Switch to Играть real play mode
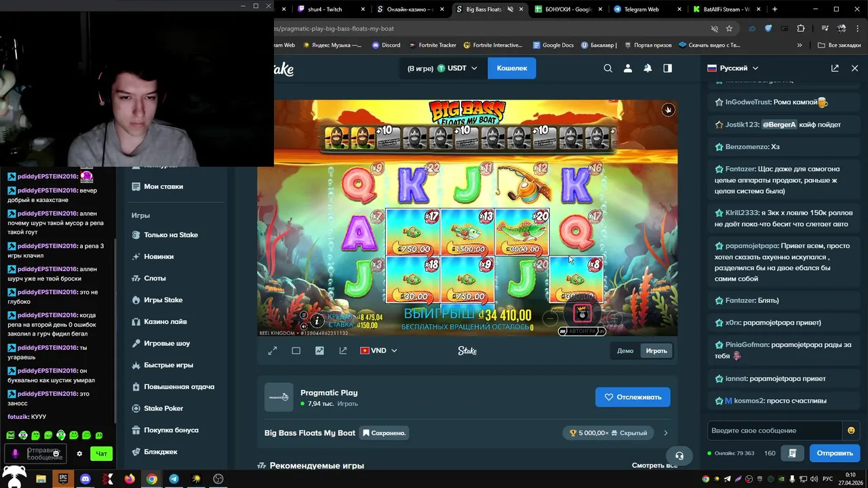 point(656,350)
